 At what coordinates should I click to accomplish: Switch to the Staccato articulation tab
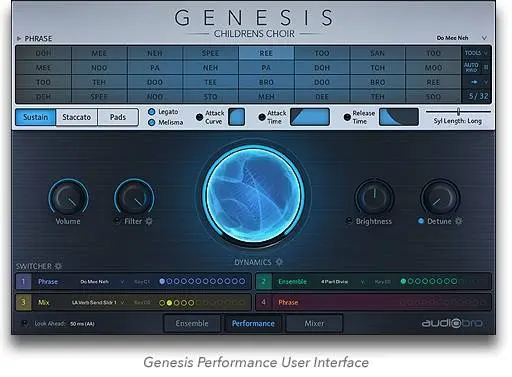pos(77,117)
